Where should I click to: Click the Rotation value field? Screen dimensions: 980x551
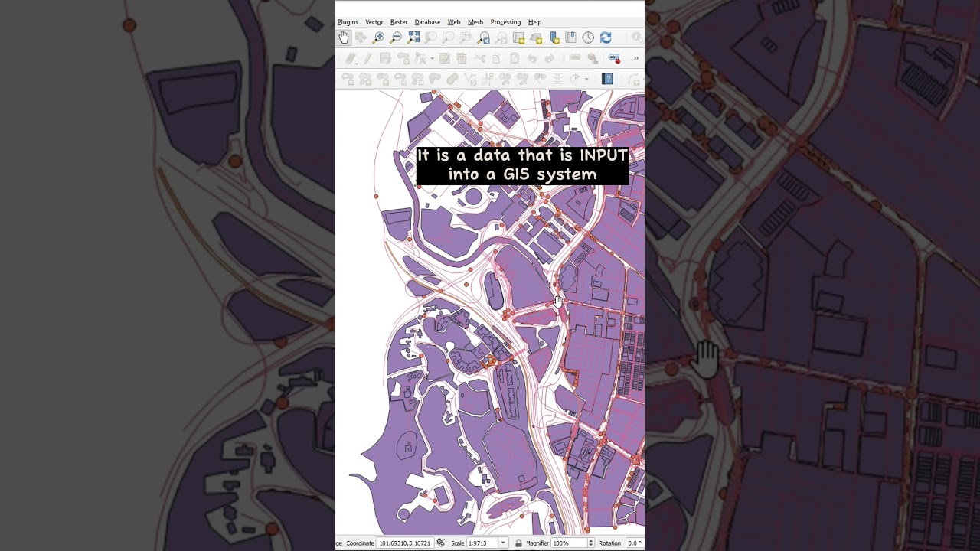634,543
